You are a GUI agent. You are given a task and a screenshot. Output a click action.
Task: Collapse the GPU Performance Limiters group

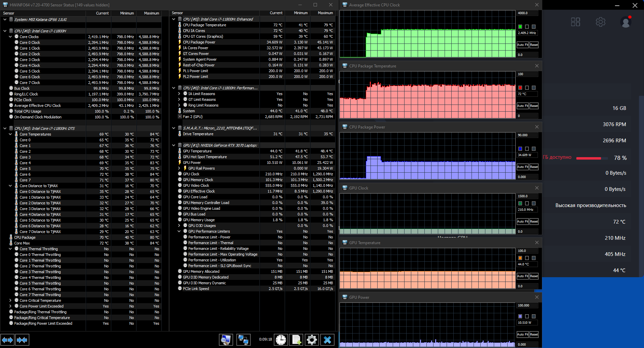pos(179,231)
